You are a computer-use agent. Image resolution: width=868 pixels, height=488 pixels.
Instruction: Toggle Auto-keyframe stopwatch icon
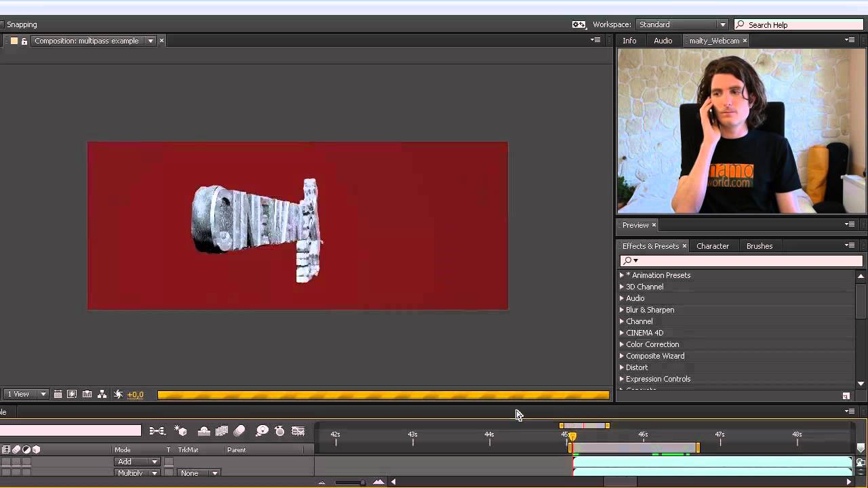tap(279, 431)
